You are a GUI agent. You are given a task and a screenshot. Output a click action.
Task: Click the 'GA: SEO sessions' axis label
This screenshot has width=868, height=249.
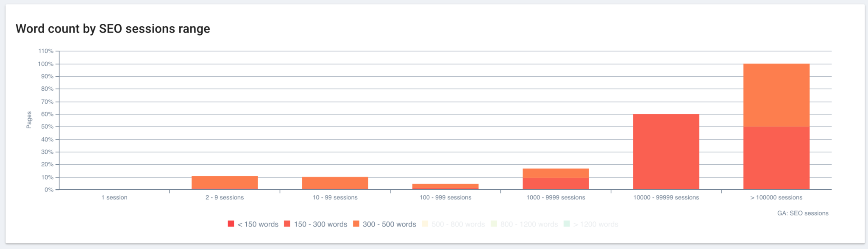point(803,213)
